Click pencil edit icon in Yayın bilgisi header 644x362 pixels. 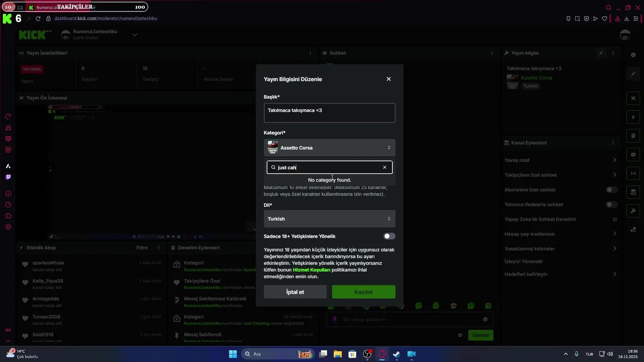tap(601, 53)
